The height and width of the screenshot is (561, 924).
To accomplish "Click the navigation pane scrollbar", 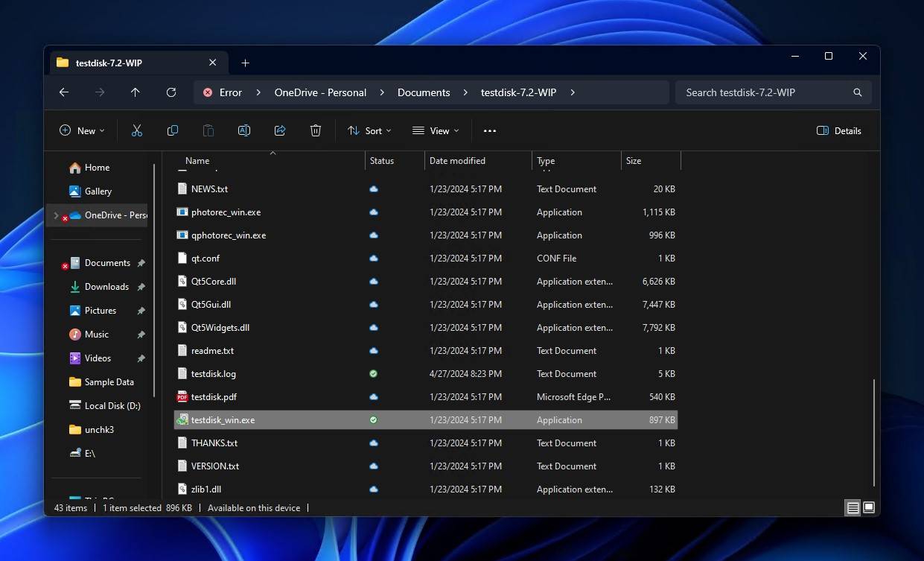I will click(155, 281).
